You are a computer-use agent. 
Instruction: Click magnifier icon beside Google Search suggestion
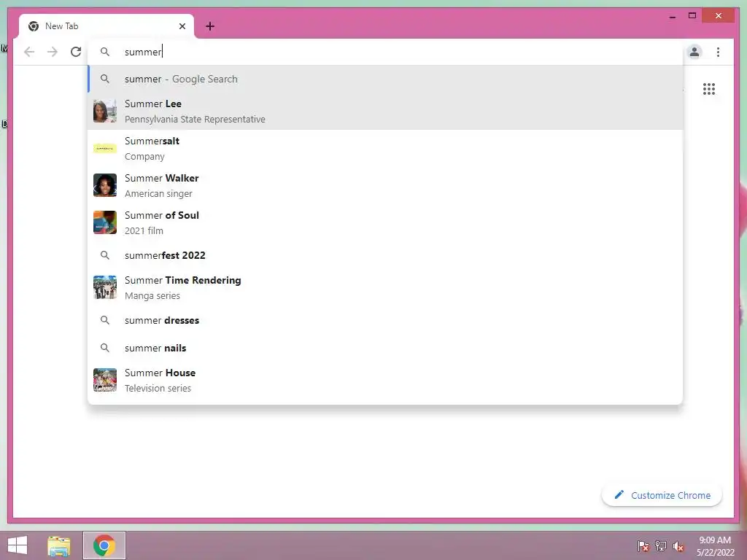(105, 79)
